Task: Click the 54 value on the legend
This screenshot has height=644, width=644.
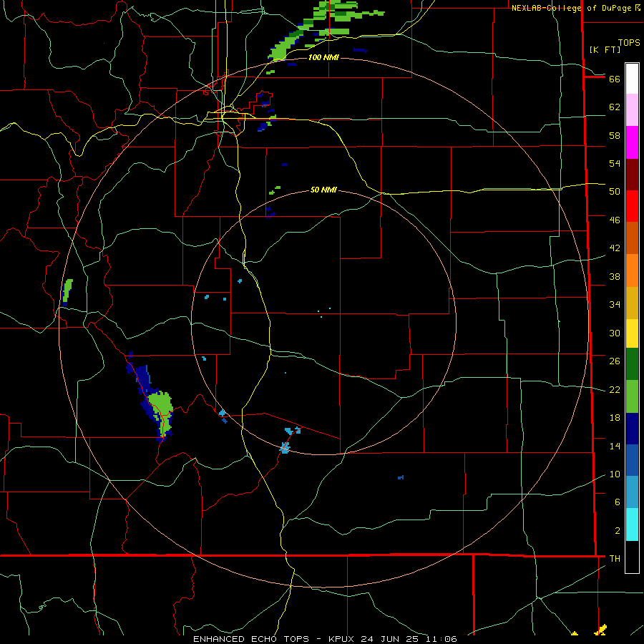Action: coord(615,163)
